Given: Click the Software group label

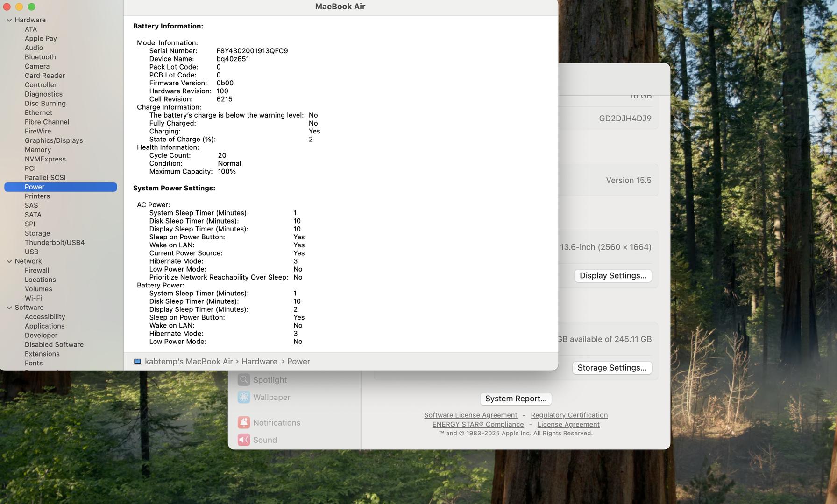Looking at the screenshot, I should (x=29, y=308).
